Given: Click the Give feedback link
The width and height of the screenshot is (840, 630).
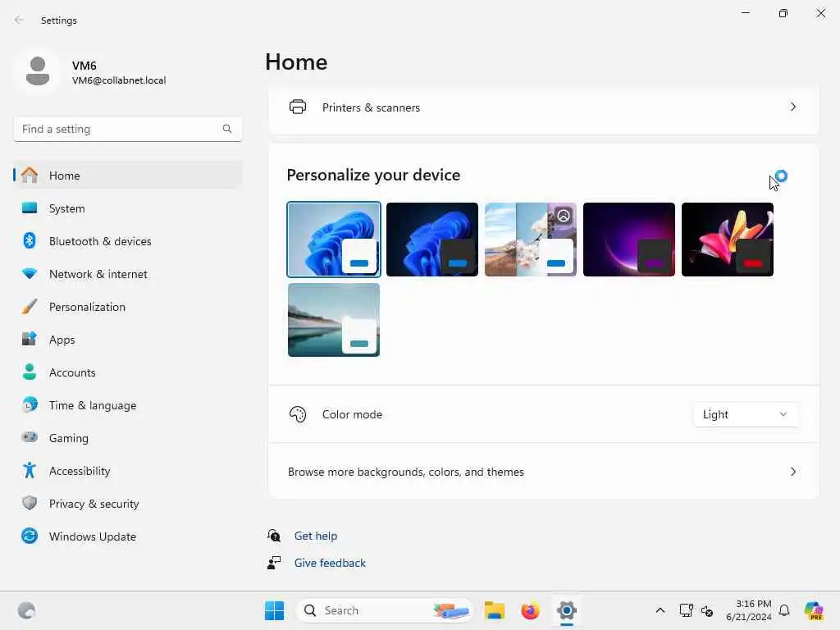Looking at the screenshot, I should (x=330, y=563).
